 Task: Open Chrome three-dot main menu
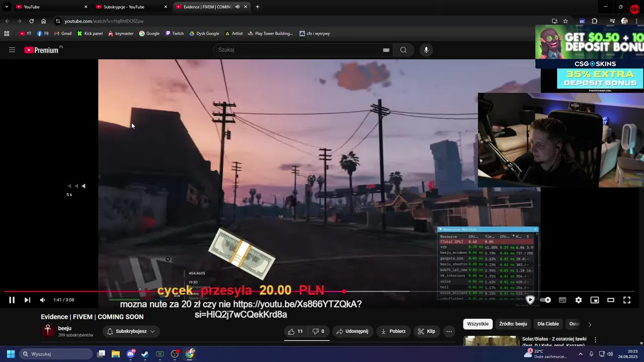[637, 21]
